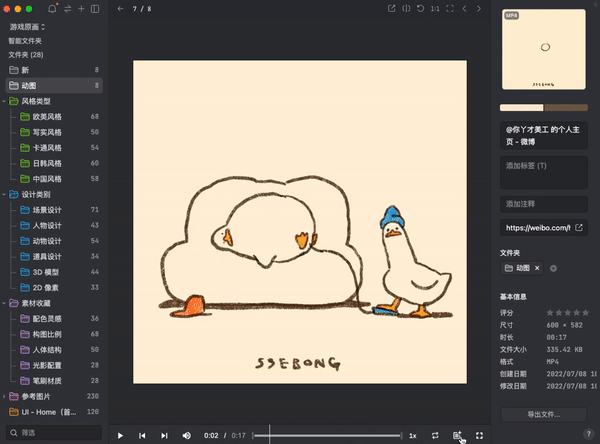600x444 pixels.
Task: Set zoom to 1:1 actual size
Action: [x=435, y=8]
